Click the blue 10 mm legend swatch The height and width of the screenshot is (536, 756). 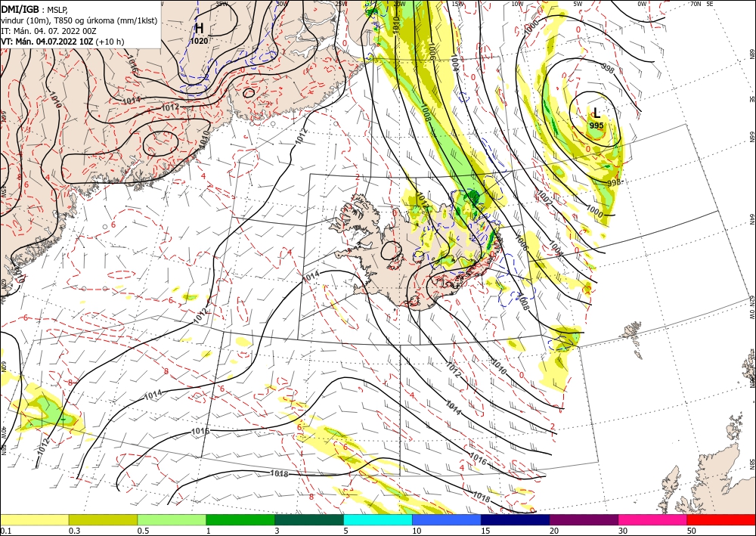447,519
